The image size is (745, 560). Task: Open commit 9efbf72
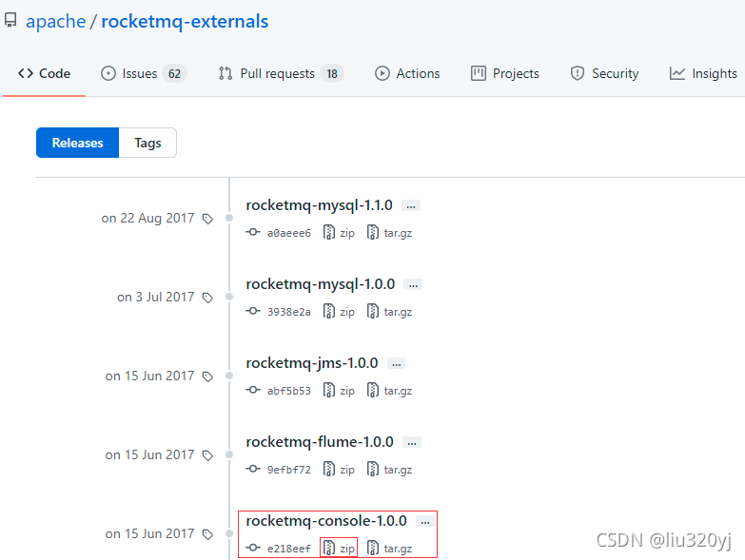[289, 469]
